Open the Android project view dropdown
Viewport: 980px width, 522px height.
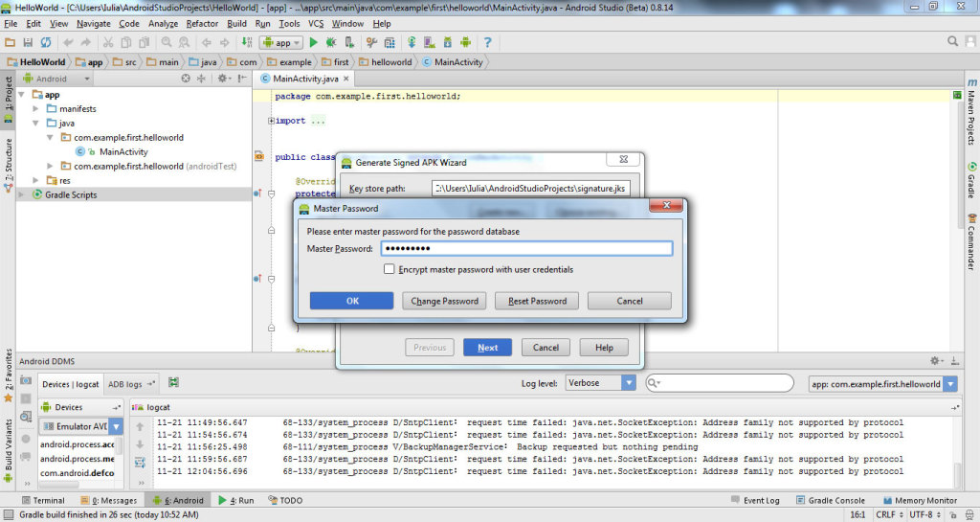tap(56, 79)
